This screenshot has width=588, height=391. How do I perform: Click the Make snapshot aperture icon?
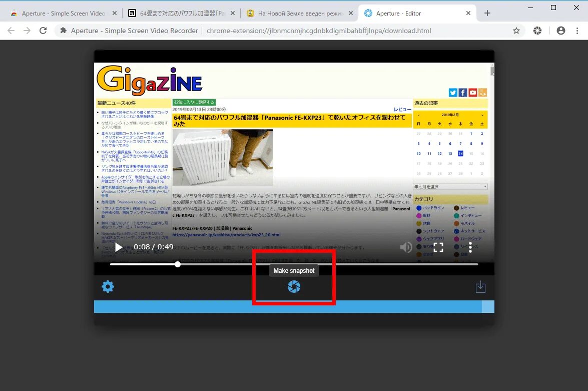(294, 287)
